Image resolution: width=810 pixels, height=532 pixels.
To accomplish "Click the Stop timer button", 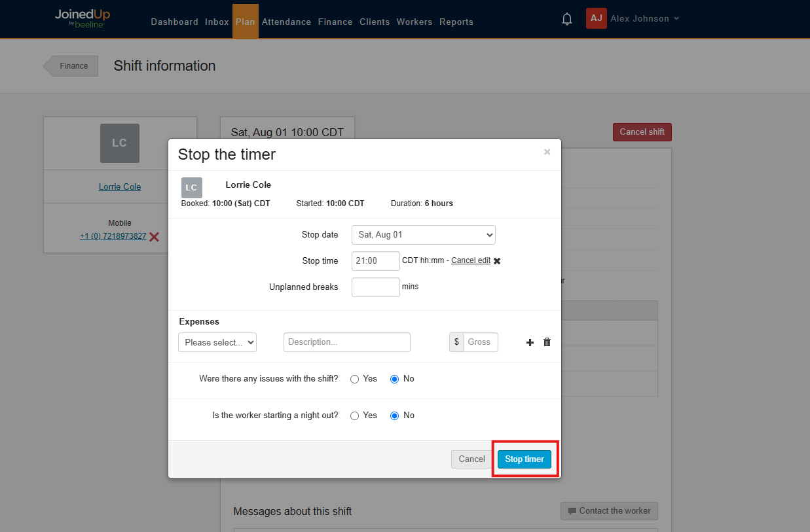I will pyautogui.click(x=525, y=459).
